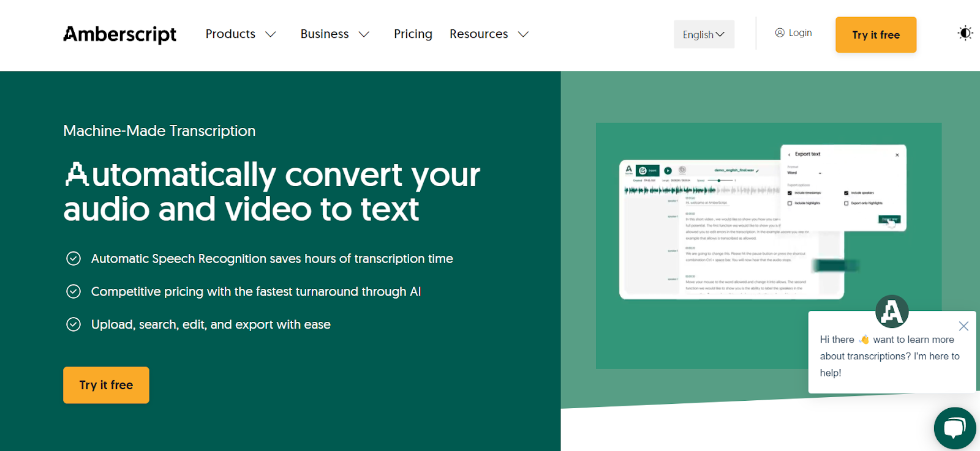Click the back arrow in Export text dialog

790,154
